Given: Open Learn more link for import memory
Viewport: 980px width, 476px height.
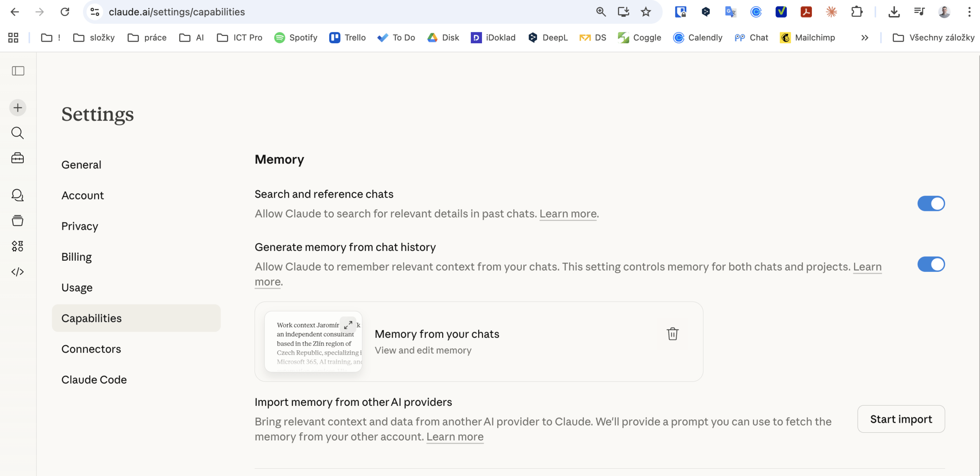Looking at the screenshot, I should [x=455, y=437].
